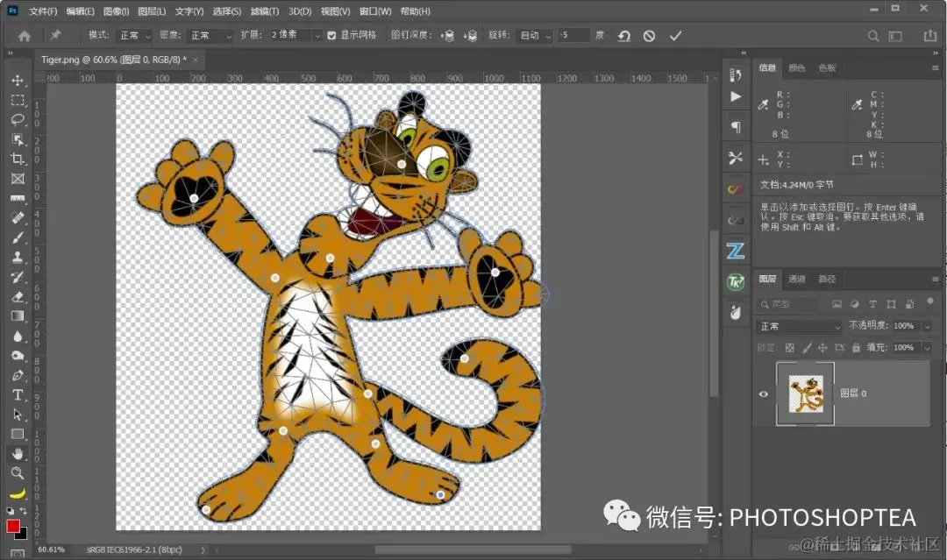The height and width of the screenshot is (560, 947).
Task: Open the search magnifier in top right
Action: (x=872, y=36)
